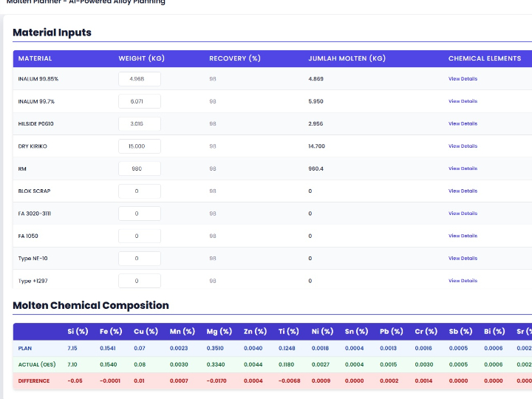The height and width of the screenshot is (399, 532).
Task: Open View Details for INALUM 99.7%
Action: [463, 101]
